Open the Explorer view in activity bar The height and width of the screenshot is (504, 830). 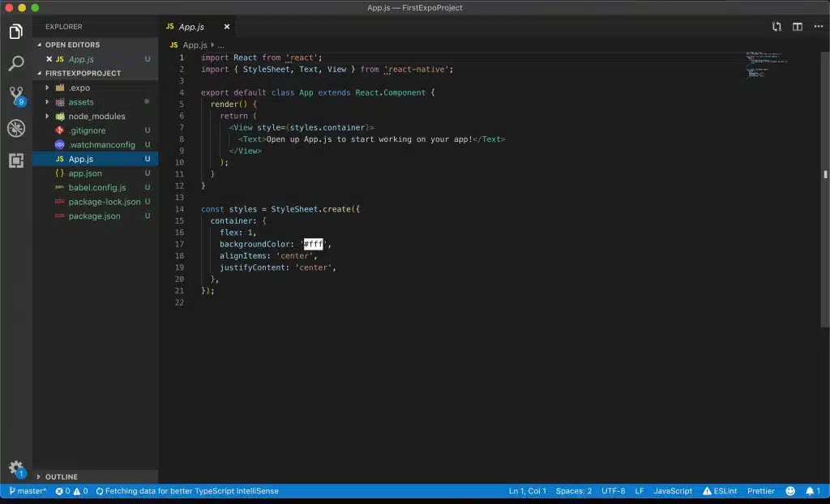[x=15, y=32]
